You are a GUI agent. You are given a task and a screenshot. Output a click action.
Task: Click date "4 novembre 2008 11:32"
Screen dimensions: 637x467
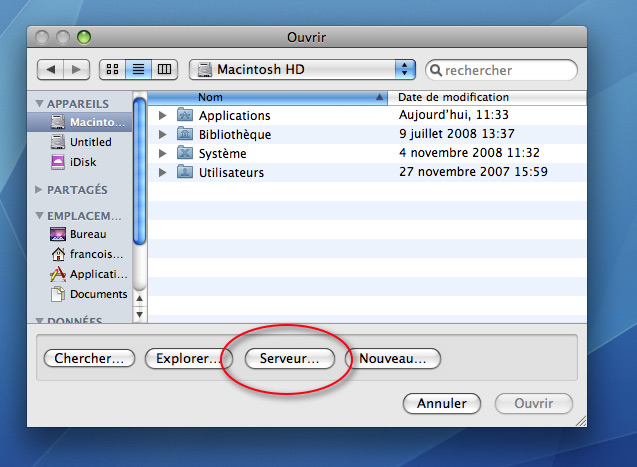click(469, 153)
